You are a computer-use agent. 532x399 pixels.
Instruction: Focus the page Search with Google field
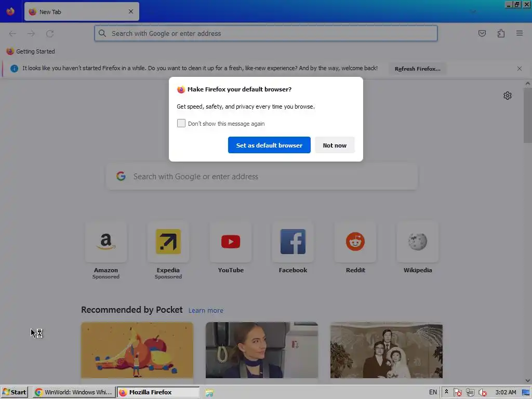[262, 177]
